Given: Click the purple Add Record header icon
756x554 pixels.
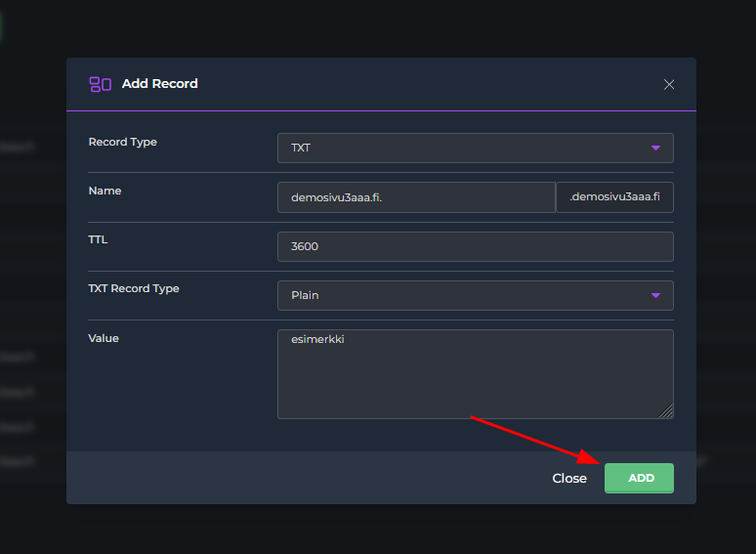Looking at the screenshot, I should tap(100, 84).
